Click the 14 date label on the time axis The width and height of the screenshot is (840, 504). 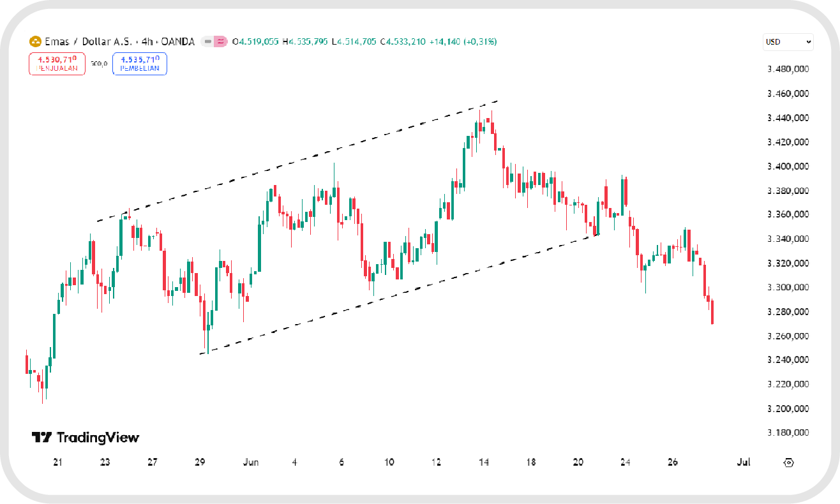click(484, 462)
